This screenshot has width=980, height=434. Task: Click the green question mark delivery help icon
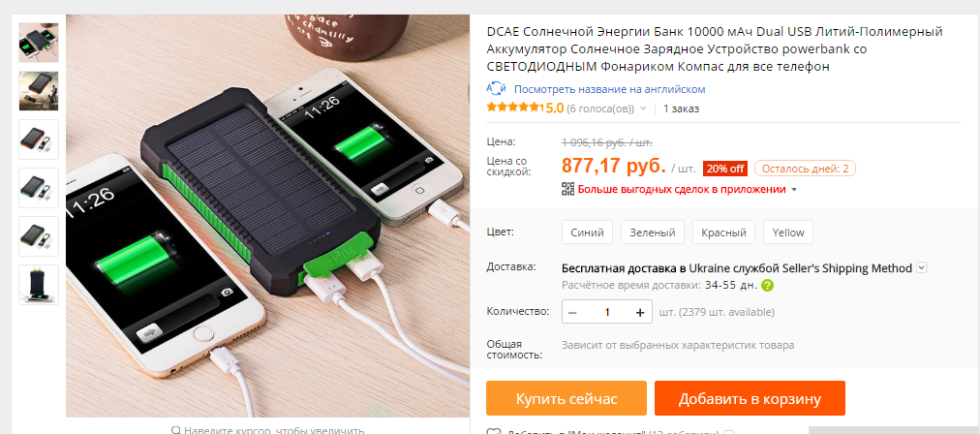point(768,286)
